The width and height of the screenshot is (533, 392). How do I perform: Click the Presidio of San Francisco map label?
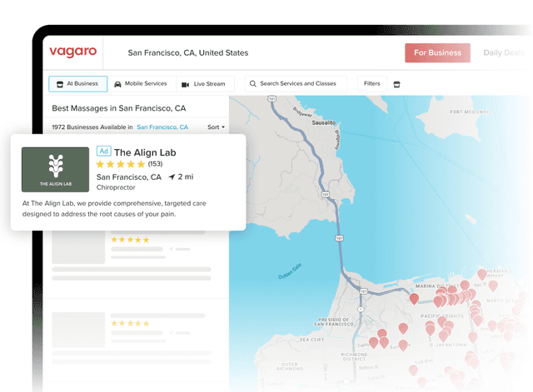[x=333, y=322]
